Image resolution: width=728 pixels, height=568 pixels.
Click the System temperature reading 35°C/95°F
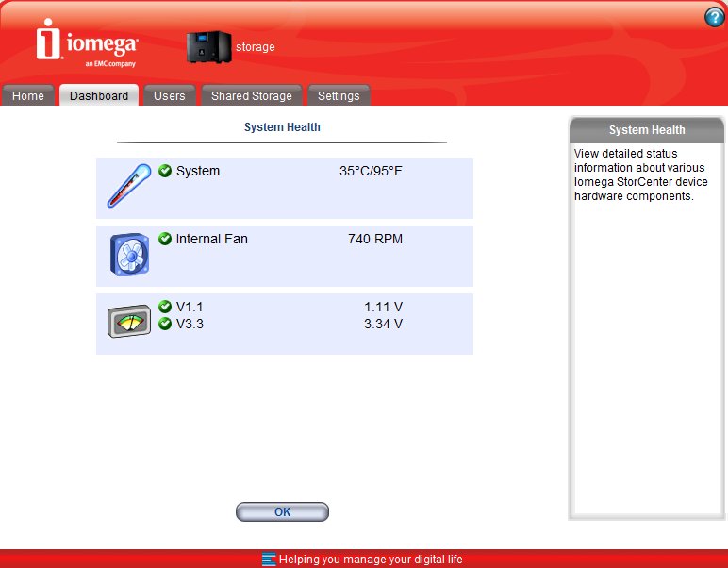[371, 172]
